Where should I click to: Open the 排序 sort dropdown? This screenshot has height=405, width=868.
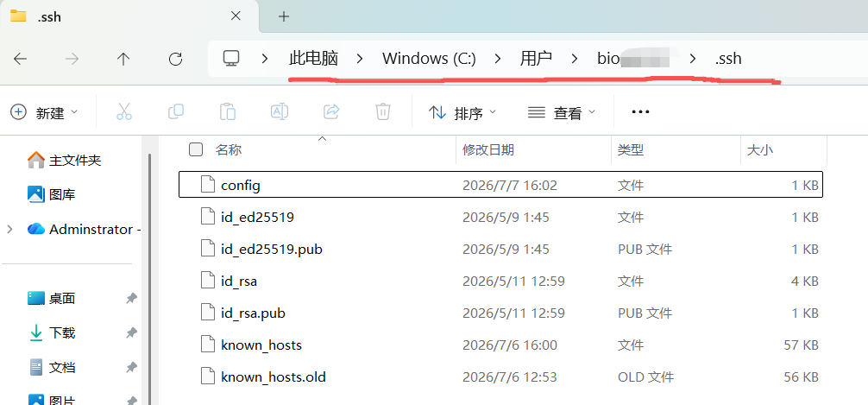click(x=462, y=113)
